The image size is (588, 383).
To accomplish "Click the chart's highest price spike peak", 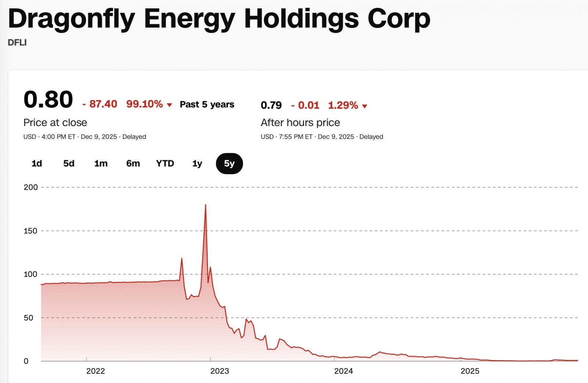I will click(x=205, y=205).
